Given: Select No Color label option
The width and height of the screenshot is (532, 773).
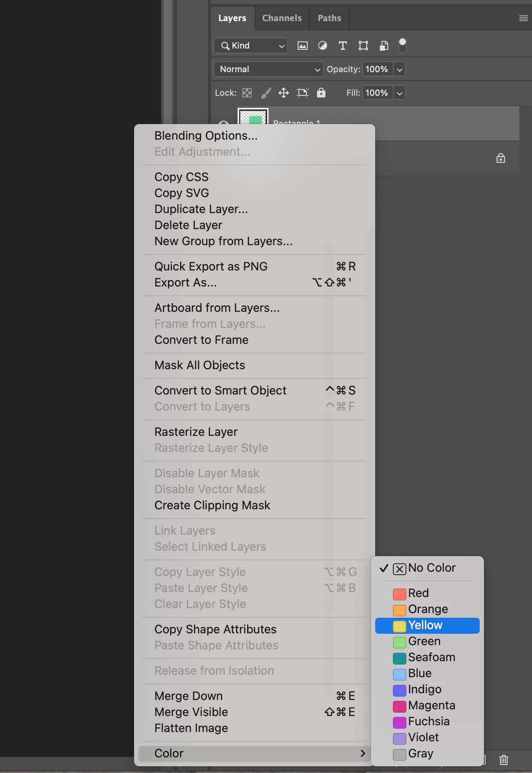Looking at the screenshot, I should point(427,568).
